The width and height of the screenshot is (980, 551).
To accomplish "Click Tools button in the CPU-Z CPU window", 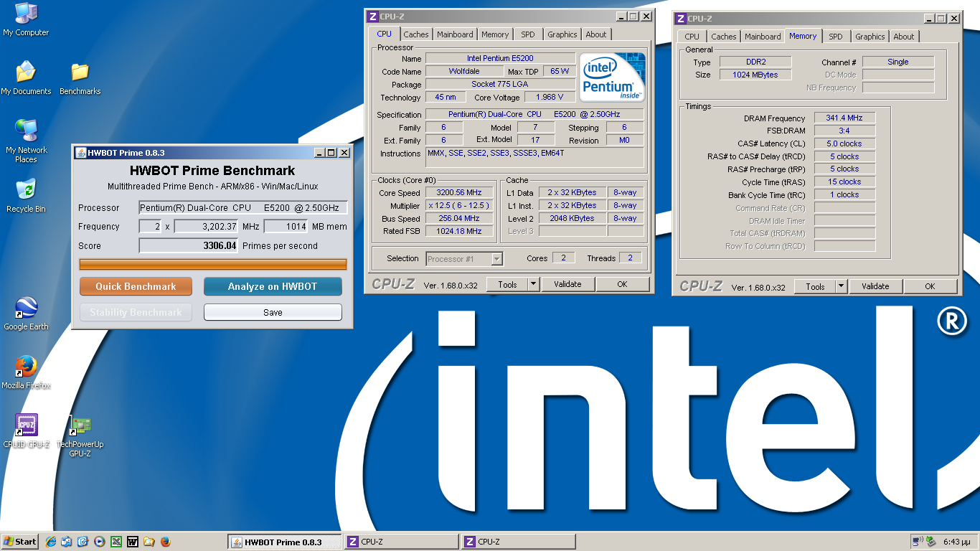I will point(508,284).
